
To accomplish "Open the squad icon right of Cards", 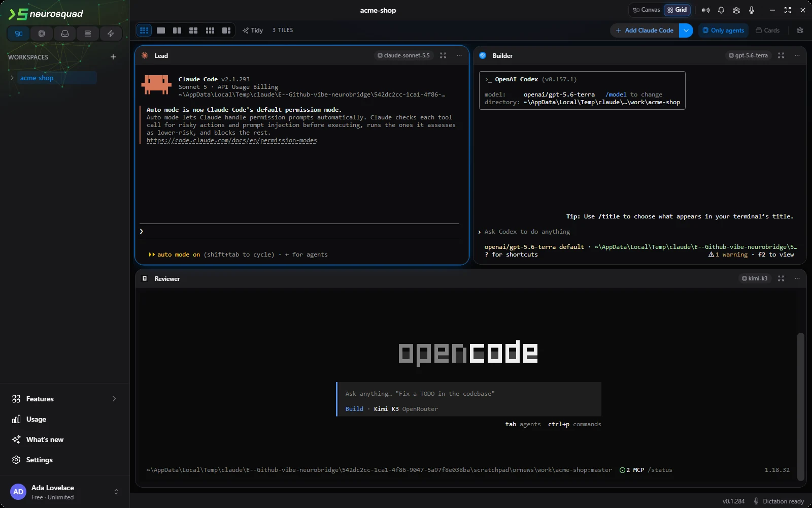I will pyautogui.click(x=800, y=30).
